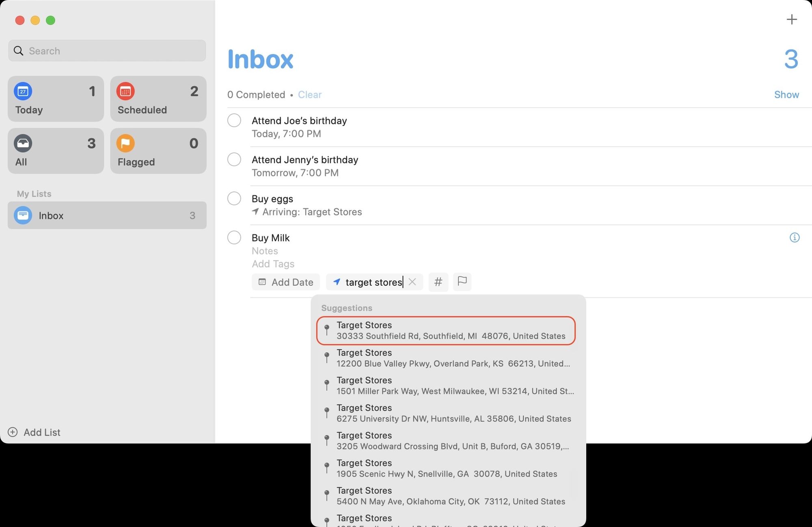
Task: Create a new reminder with the plus icon
Action: click(792, 19)
